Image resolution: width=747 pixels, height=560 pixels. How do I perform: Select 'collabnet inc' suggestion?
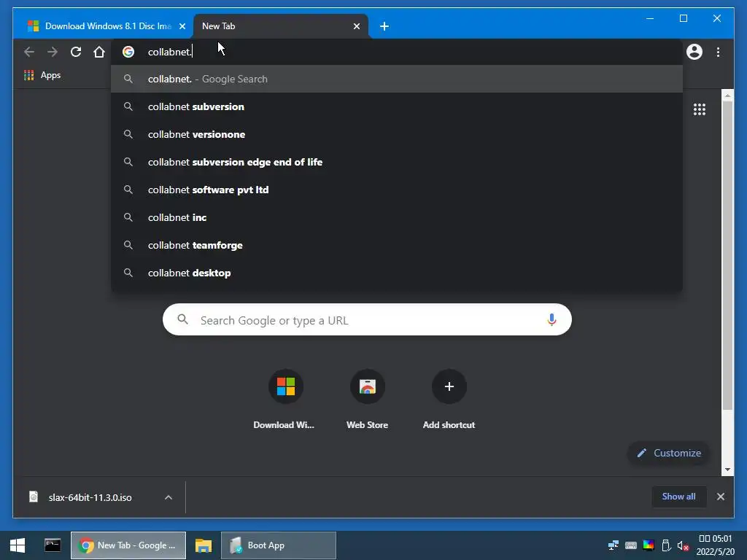point(396,217)
